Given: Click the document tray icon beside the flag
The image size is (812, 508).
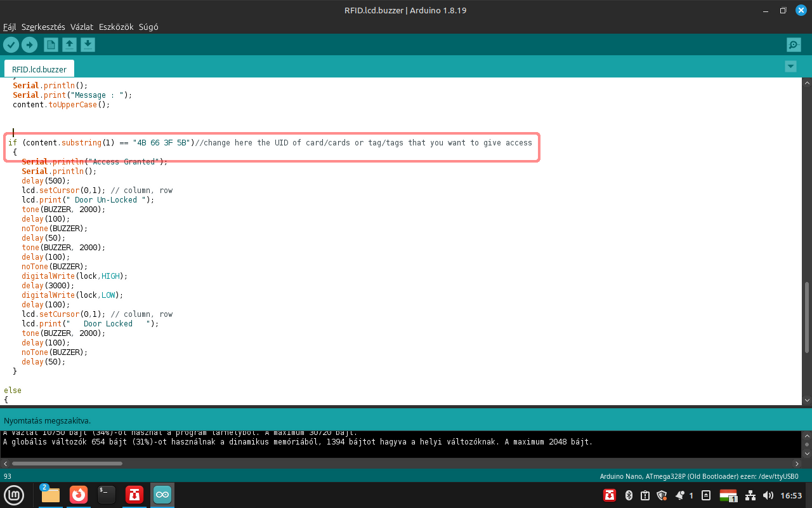Looking at the screenshot, I should point(706,495).
